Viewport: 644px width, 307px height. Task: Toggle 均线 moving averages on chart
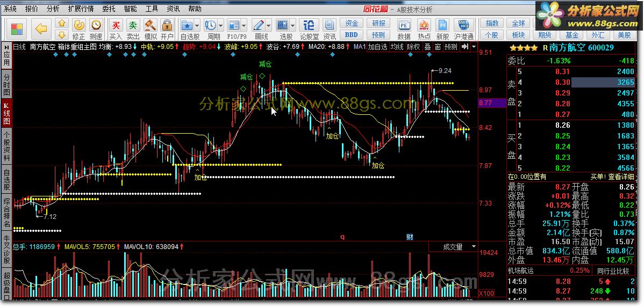[397, 47]
